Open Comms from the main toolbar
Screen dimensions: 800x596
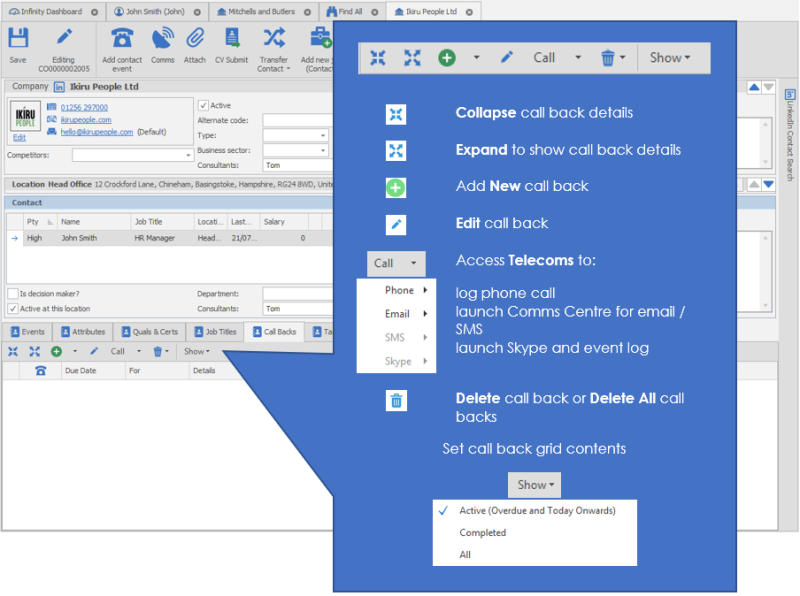tap(162, 40)
